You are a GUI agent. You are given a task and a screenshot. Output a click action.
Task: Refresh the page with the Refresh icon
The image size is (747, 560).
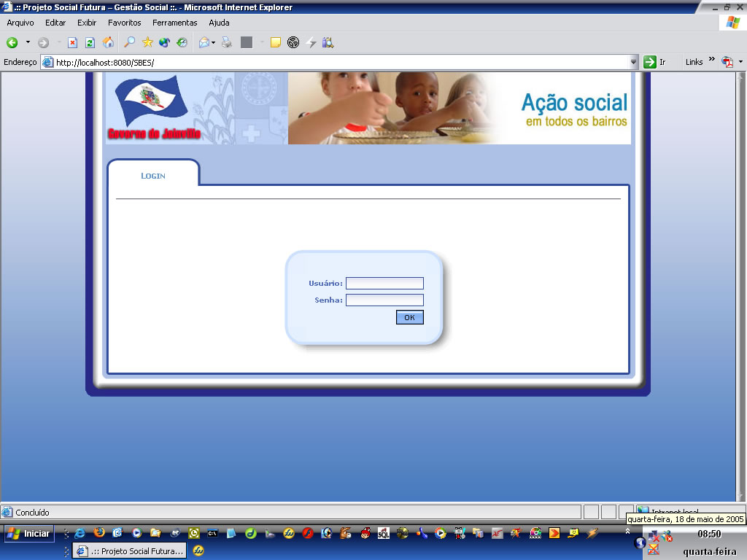90,43
